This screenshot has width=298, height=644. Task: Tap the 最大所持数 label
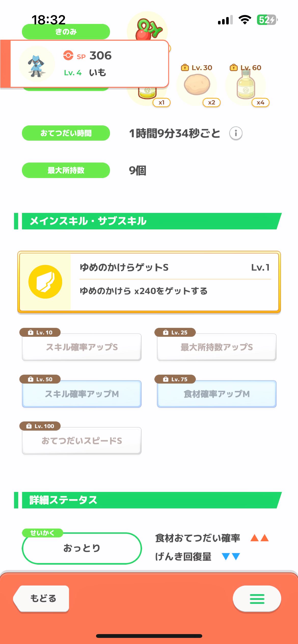[x=66, y=170]
